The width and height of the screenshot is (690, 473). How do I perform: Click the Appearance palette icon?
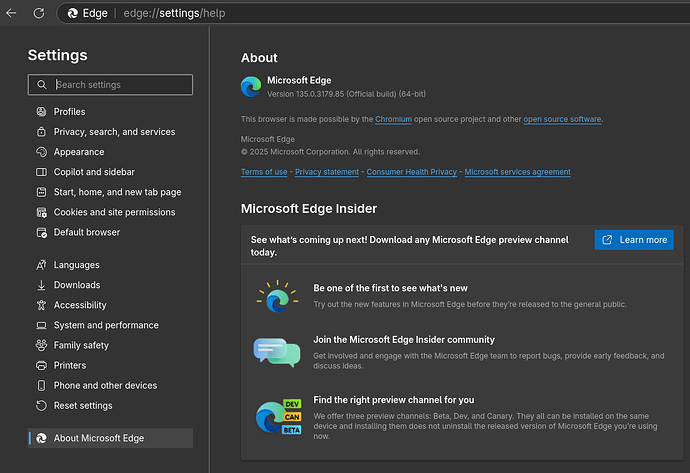(x=41, y=152)
